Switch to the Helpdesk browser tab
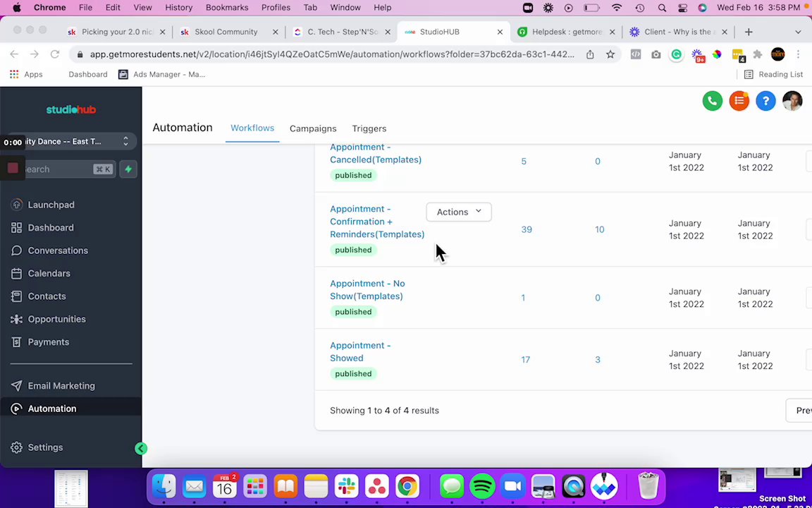Screen dimensions: 812x508 point(567,32)
